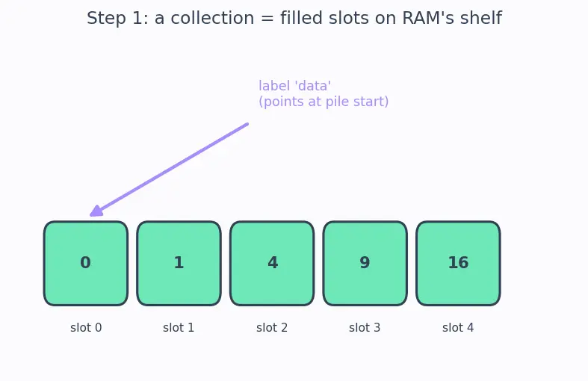Click "RAM's shelf" in the heading

click(452, 18)
